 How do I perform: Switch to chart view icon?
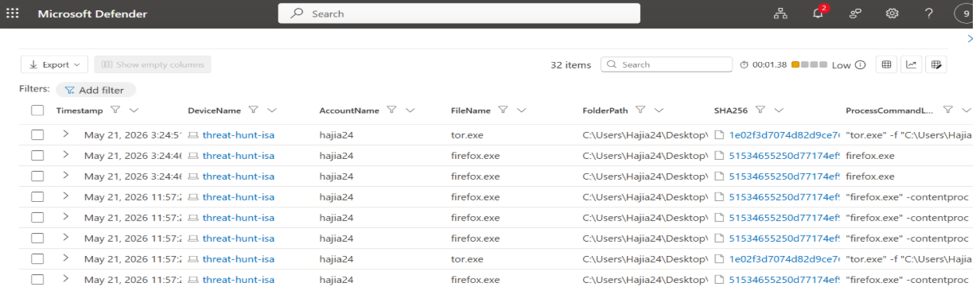(911, 64)
